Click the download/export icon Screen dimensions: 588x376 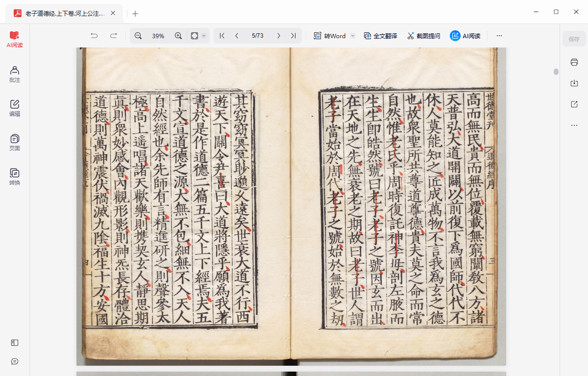click(x=574, y=83)
